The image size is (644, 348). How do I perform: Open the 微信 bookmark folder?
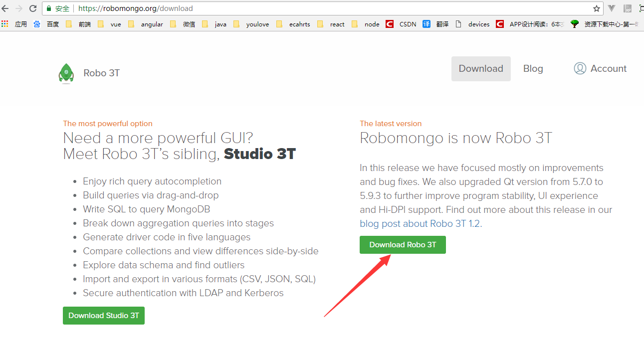pyautogui.click(x=183, y=24)
